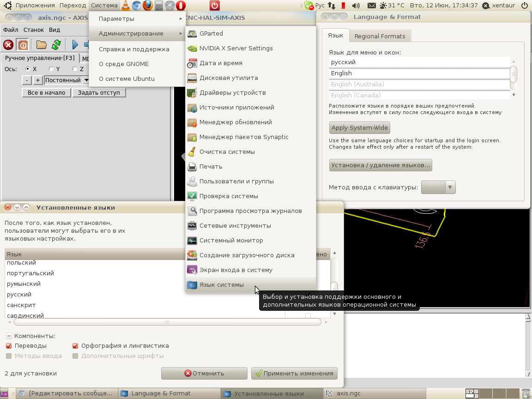Image resolution: width=532 pixels, height=399 pixels.
Task: Click the horizontal scrollbar in installed languages list
Action: [167, 322]
